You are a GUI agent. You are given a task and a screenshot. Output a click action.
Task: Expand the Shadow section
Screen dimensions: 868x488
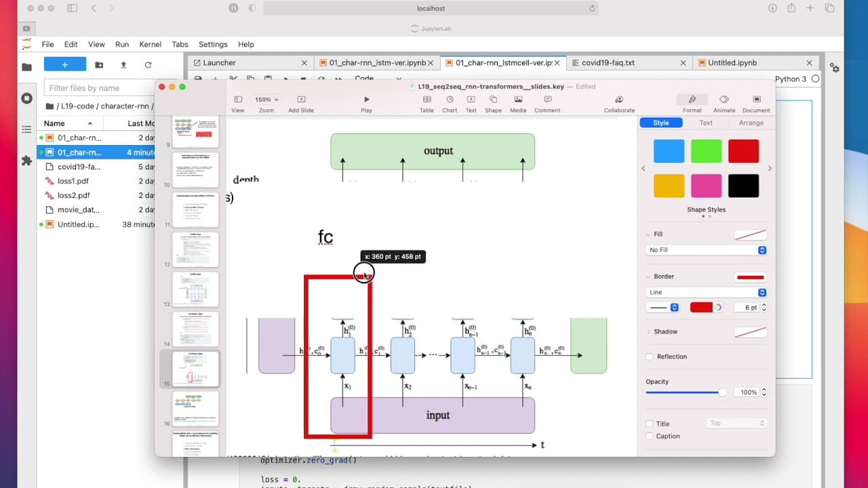point(649,331)
